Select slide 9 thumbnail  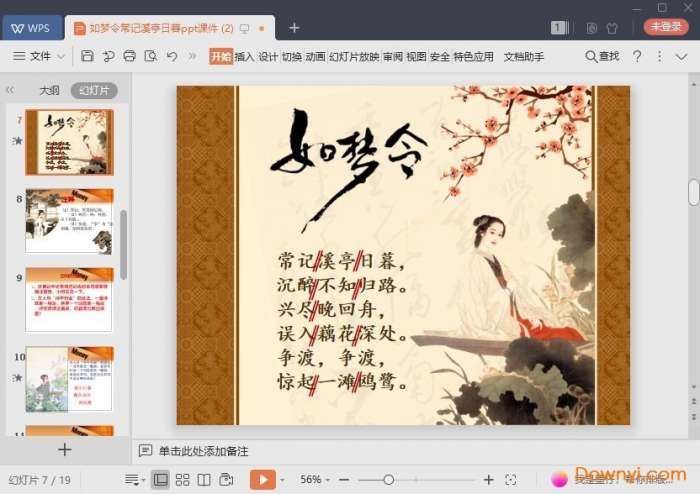[x=70, y=300]
